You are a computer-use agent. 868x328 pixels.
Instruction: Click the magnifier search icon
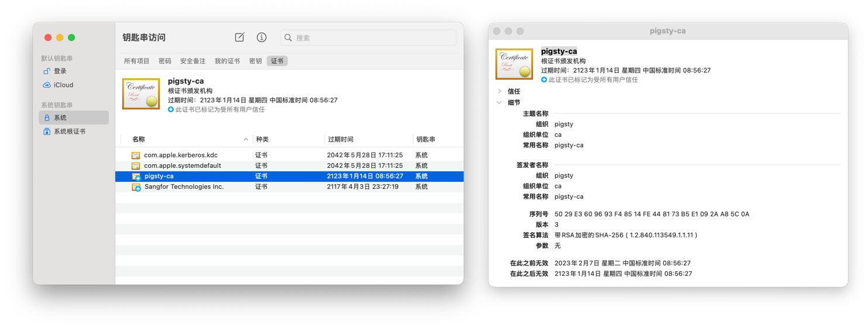click(x=288, y=38)
